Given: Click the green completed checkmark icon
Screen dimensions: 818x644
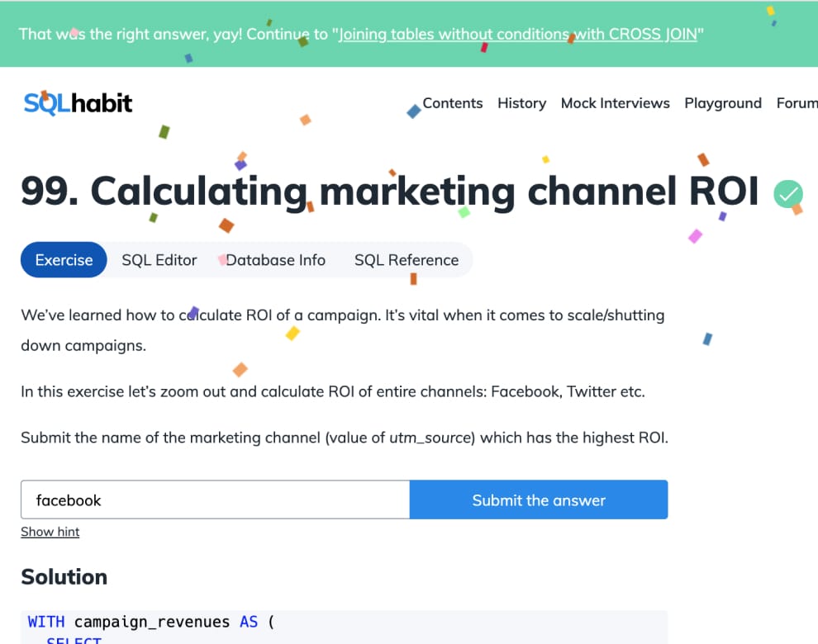Looking at the screenshot, I should click(x=787, y=194).
